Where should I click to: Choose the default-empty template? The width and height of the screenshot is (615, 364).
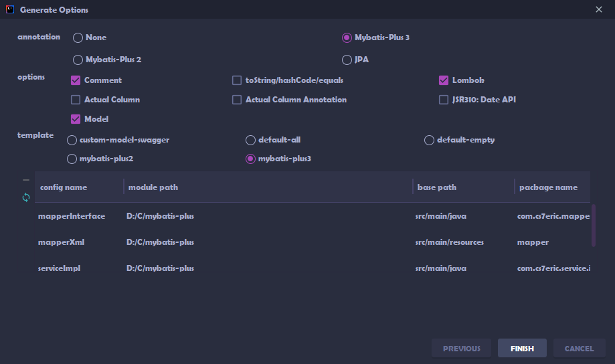[x=429, y=140]
